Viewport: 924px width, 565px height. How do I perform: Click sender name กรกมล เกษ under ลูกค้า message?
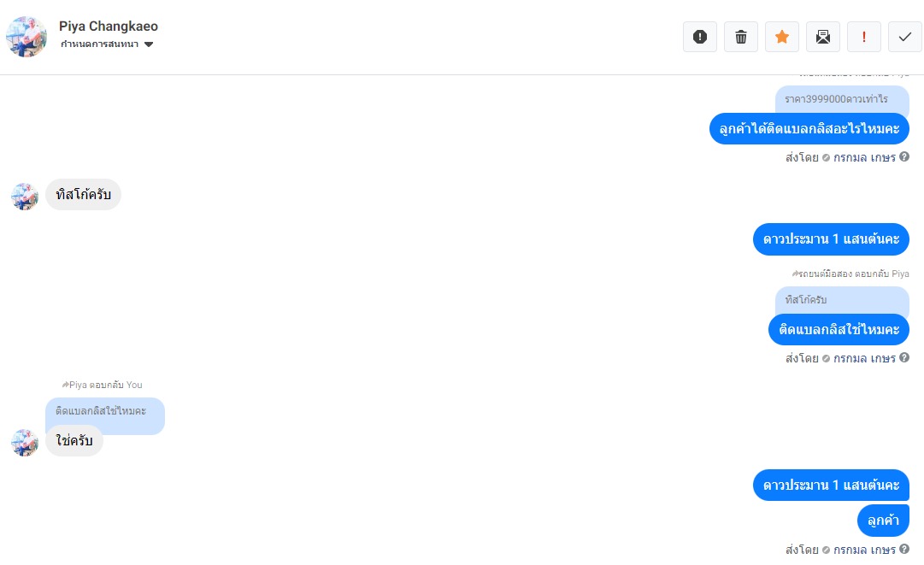pyautogui.click(x=864, y=550)
